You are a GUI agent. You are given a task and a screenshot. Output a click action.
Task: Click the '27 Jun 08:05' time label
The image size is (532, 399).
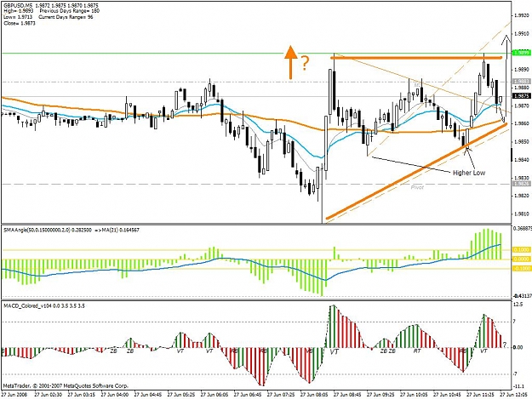(314, 395)
